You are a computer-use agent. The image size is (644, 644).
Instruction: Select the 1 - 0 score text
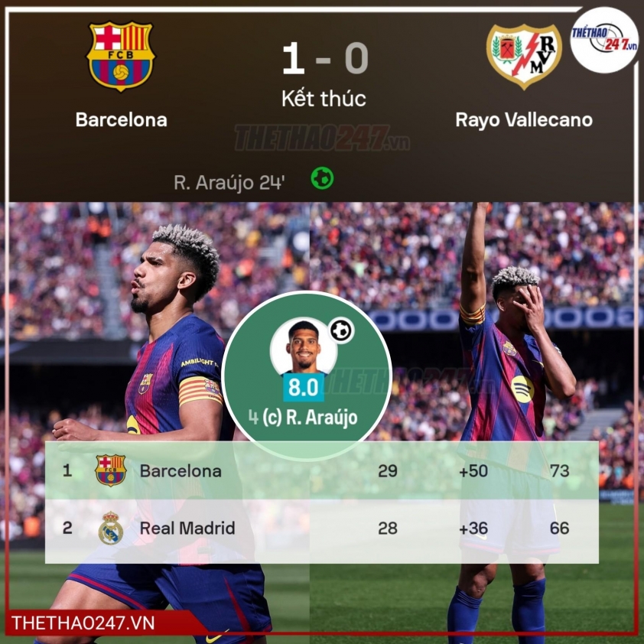pos(325,58)
